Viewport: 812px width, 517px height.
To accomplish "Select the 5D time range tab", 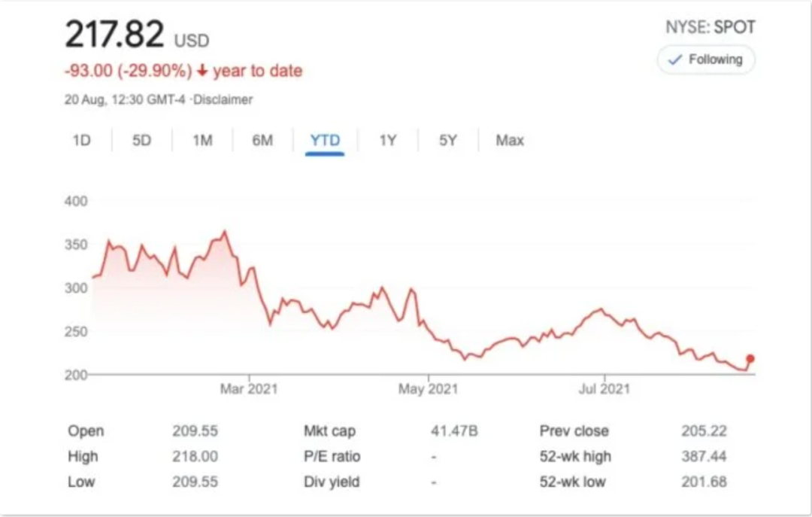I will point(141,140).
